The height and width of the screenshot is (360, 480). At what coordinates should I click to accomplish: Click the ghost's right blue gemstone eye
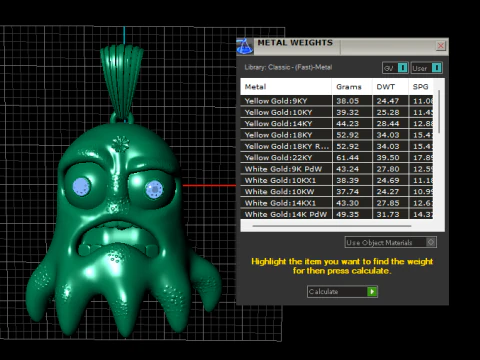(154, 189)
